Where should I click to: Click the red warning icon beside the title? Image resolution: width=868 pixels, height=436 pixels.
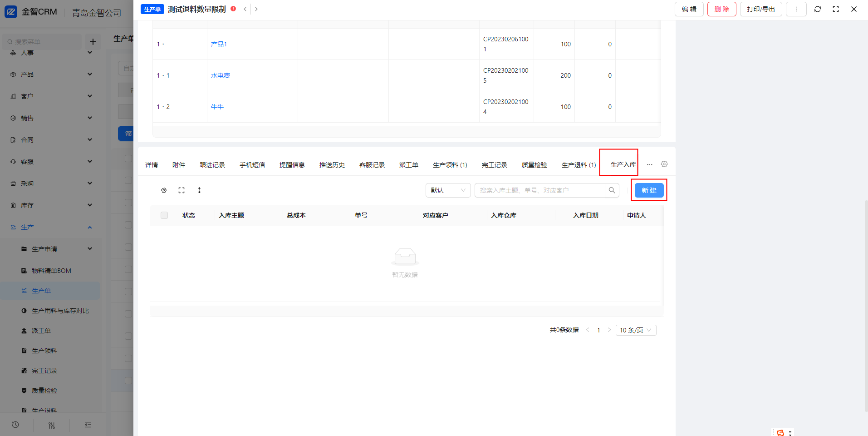click(233, 9)
